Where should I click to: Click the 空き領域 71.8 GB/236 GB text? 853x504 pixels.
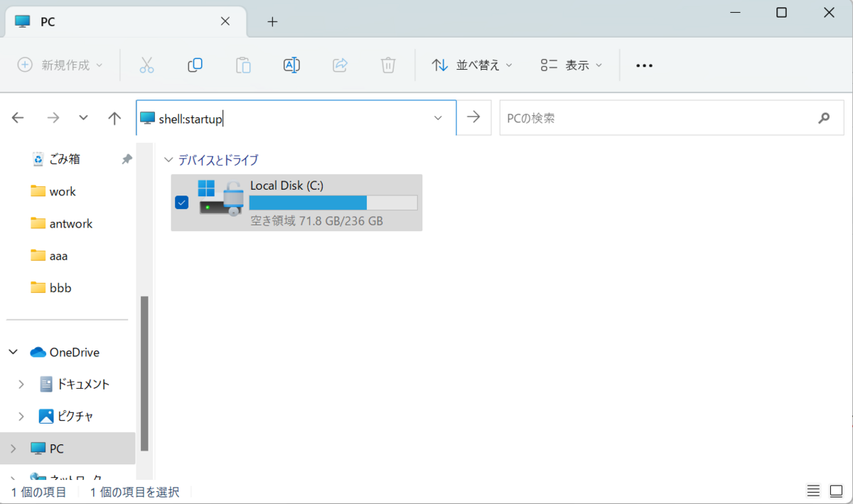tap(317, 221)
